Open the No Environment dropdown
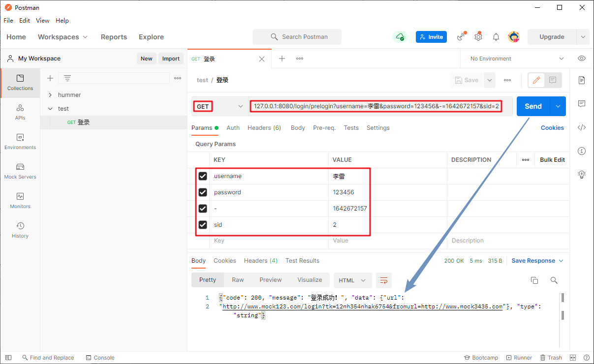The height and width of the screenshot is (364, 594). point(516,59)
